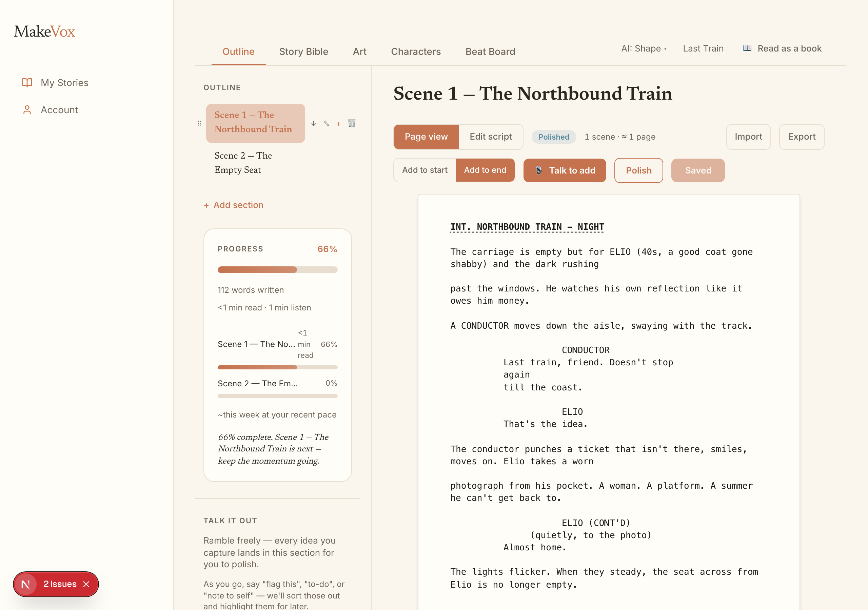The height and width of the screenshot is (610, 868).
Task: Click CONDUCTOR character cue in script
Action: coord(585,350)
